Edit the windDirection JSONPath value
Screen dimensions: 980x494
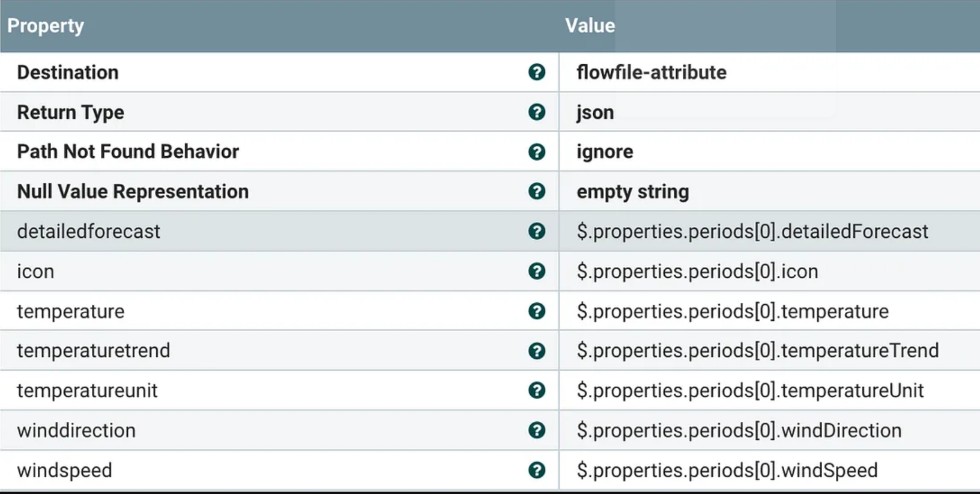[739, 430]
